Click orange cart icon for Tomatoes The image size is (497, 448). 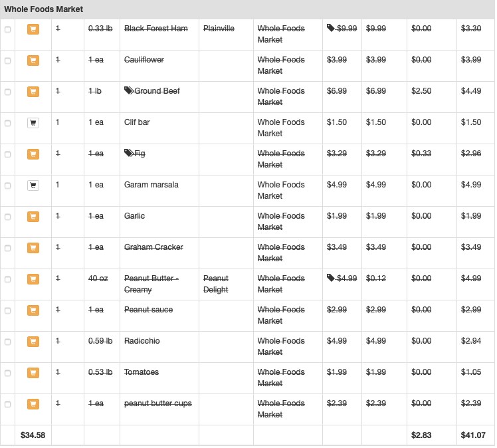tap(33, 372)
